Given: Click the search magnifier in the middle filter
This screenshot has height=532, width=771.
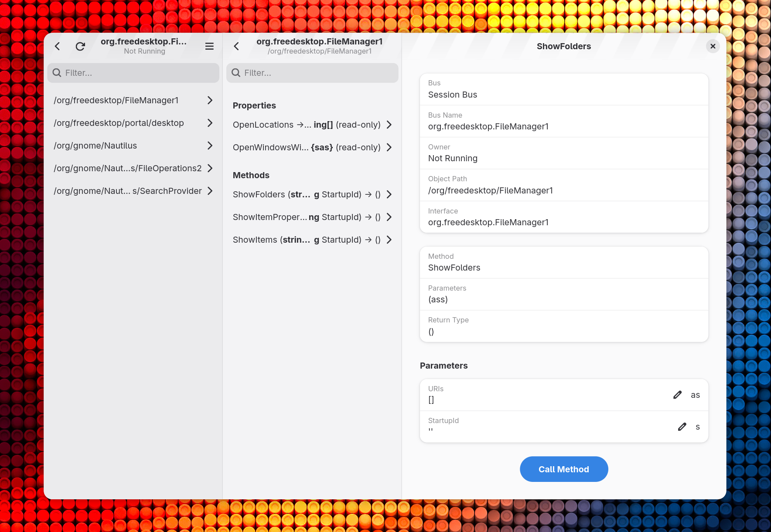Looking at the screenshot, I should click(235, 73).
